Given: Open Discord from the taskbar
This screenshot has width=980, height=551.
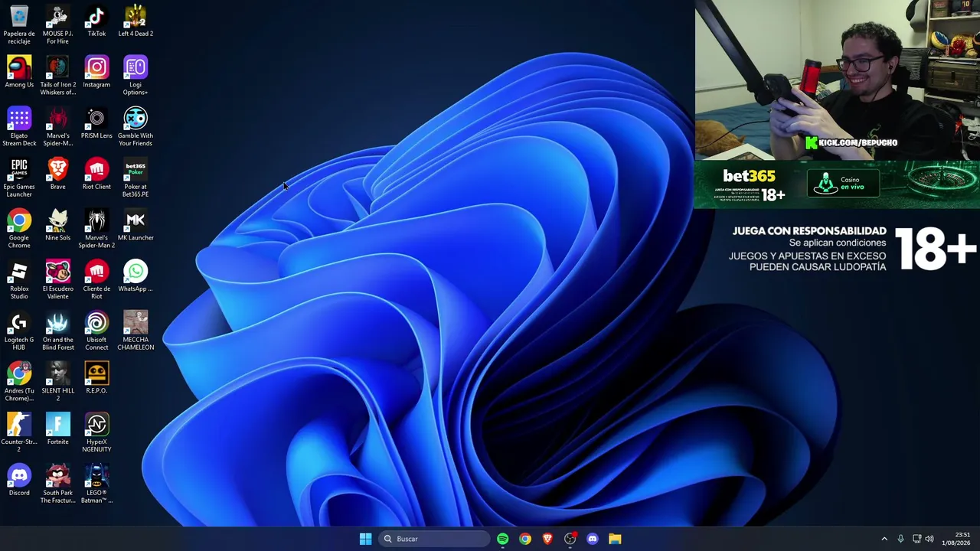Looking at the screenshot, I should [x=593, y=539].
